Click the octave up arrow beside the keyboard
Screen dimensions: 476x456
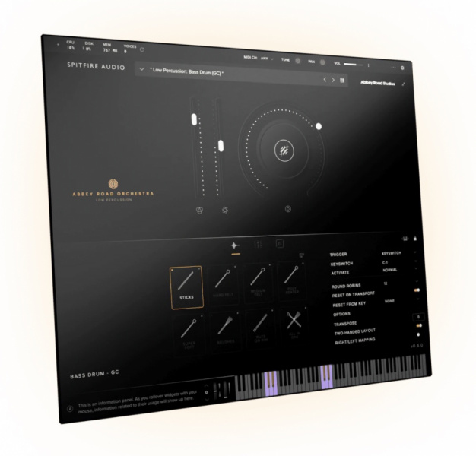coord(206,385)
